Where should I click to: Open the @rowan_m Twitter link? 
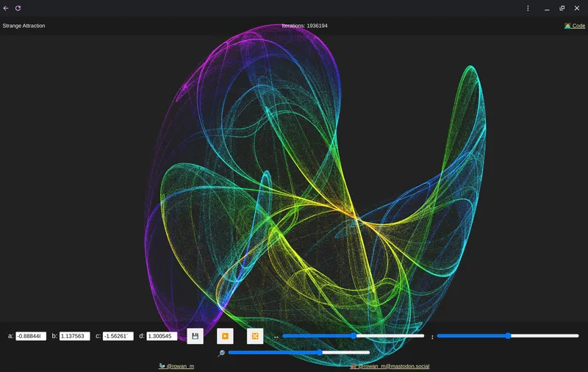click(176, 365)
